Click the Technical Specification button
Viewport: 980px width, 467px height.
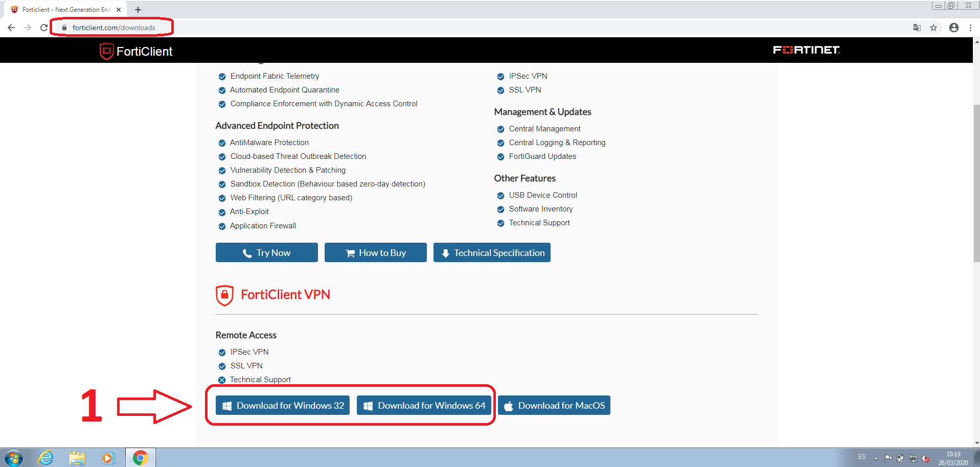(x=492, y=253)
